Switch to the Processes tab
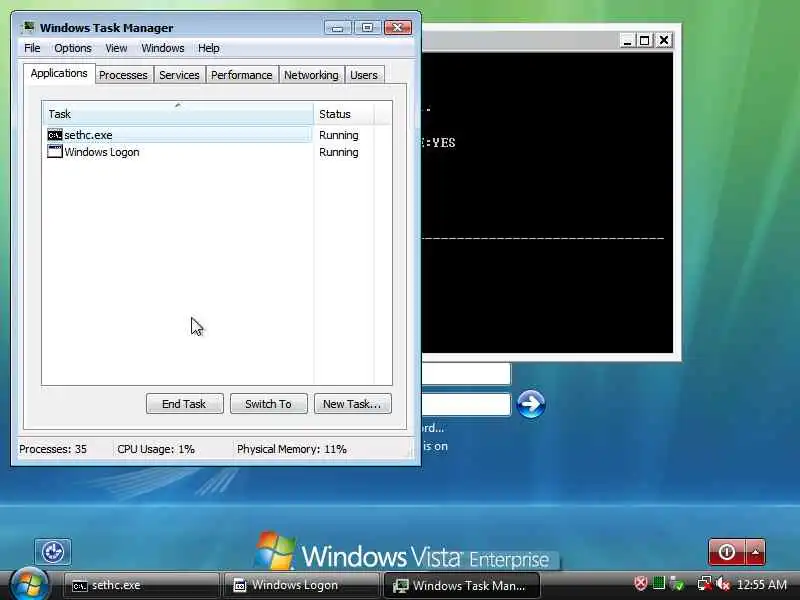Viewport: 800px width, 600px height. pyautogui.click(x=123, y=75)
